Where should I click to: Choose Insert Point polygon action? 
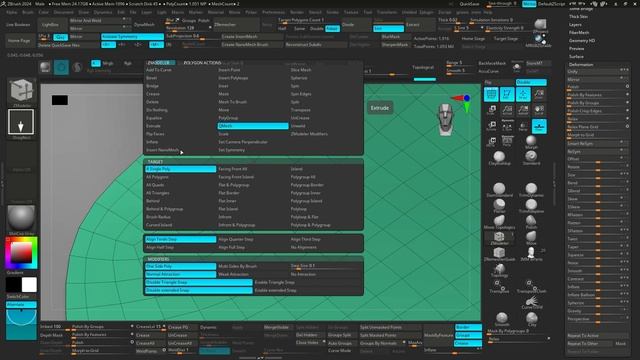[x=229, y=70]
